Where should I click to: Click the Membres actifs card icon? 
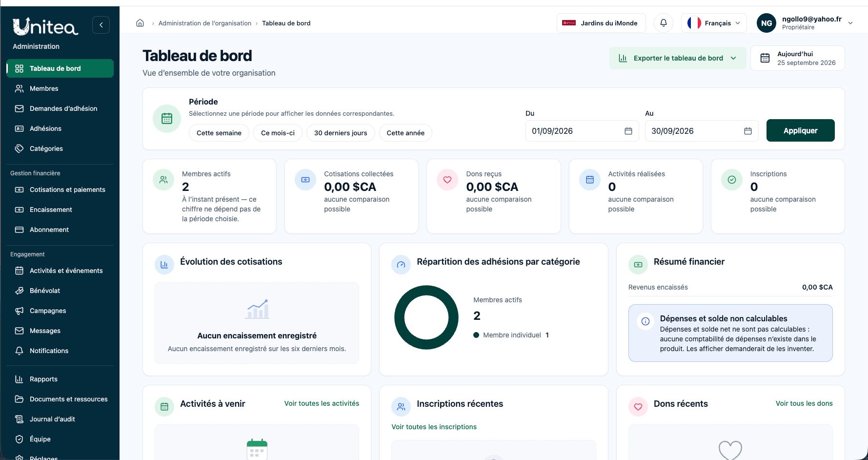coord(163,180)
